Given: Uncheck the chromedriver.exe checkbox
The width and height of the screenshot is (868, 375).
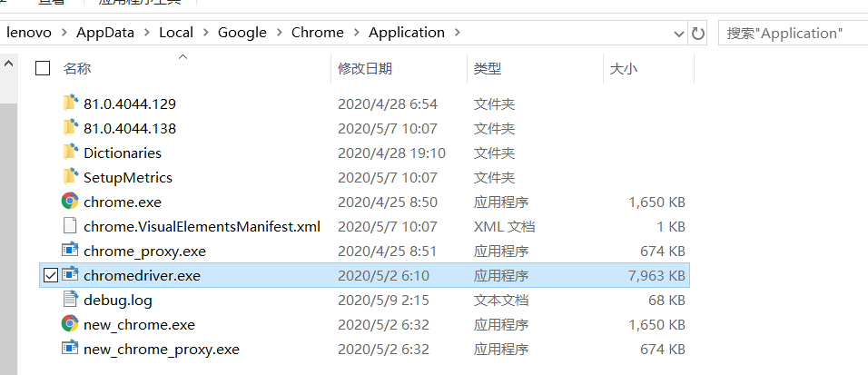Looking at the screenshot, I should pyautogui.click(x=49, y=275).
